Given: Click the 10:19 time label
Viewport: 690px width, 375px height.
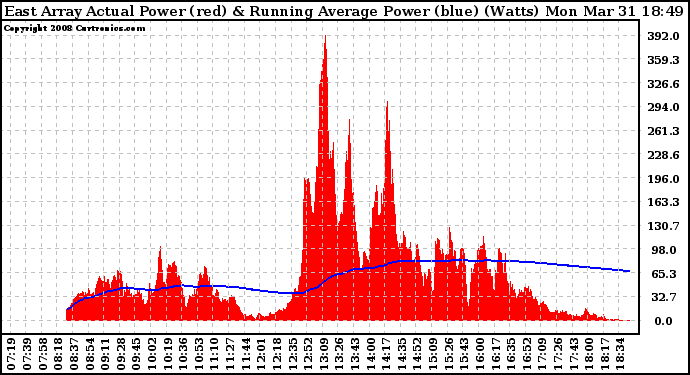Looking at the screenshot, I should click(x=168, y=354).
